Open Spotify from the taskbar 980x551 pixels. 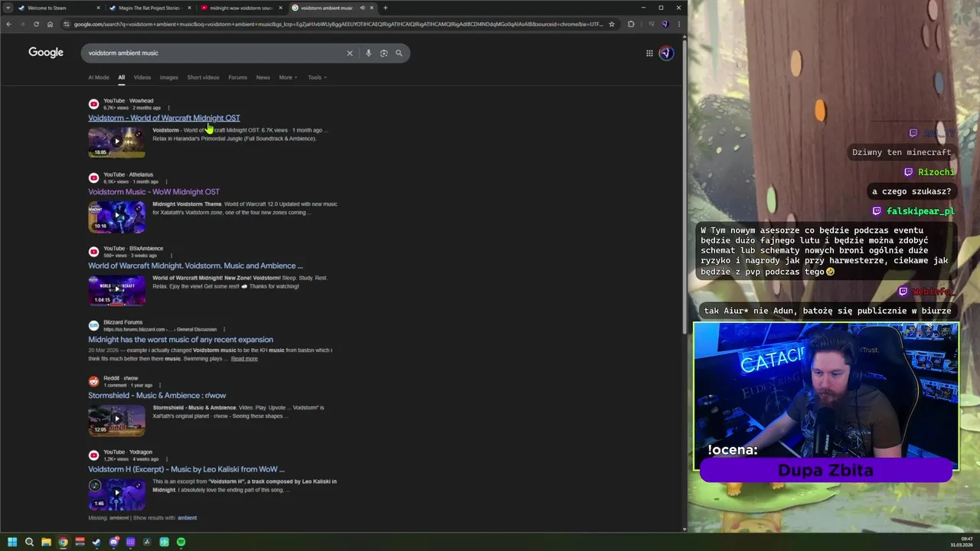point(181,542)
